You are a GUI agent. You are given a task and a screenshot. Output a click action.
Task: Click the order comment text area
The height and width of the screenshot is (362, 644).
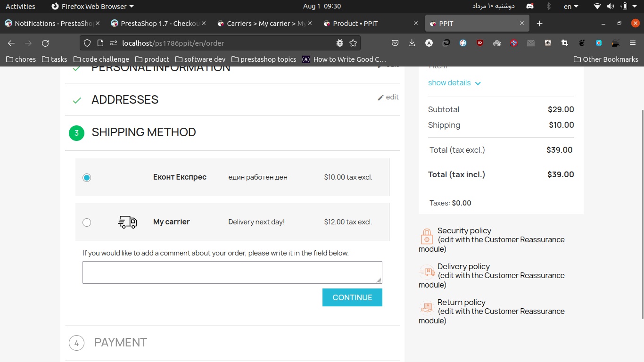(232, 272)
